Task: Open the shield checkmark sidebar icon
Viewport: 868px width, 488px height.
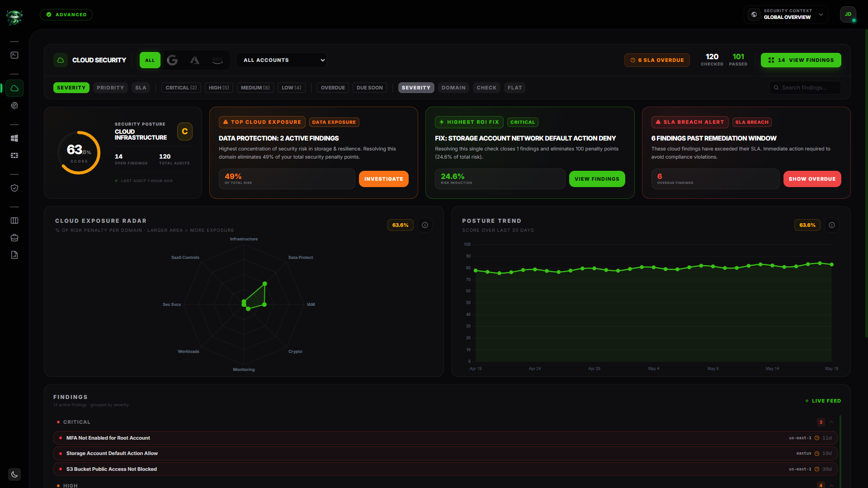Action: pyautogui.click(x=14, y=188)
